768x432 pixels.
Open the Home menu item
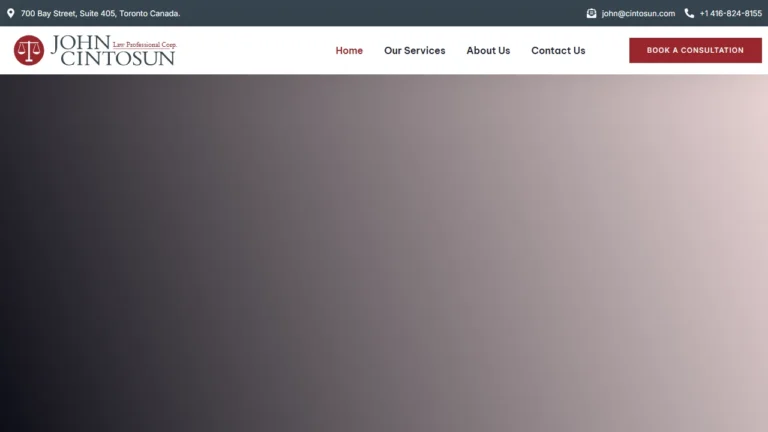(349, 50)
